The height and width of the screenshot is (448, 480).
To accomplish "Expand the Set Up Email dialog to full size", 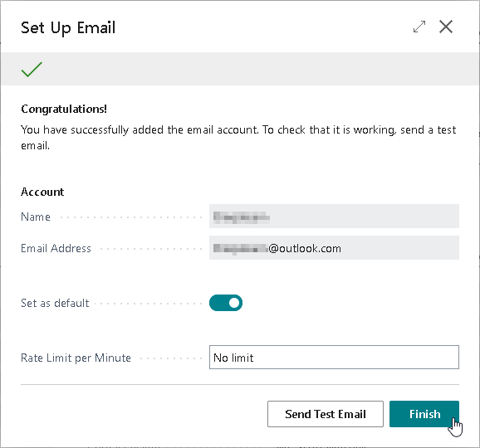I will [x=419, y=27].
